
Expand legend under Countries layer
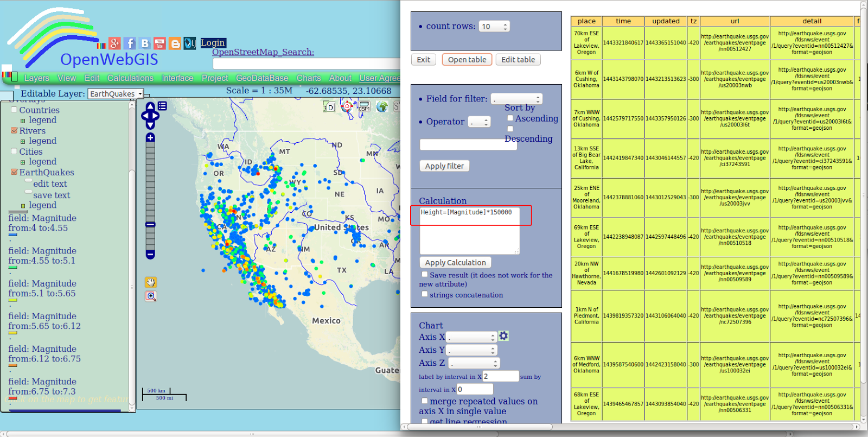(23, 121)
